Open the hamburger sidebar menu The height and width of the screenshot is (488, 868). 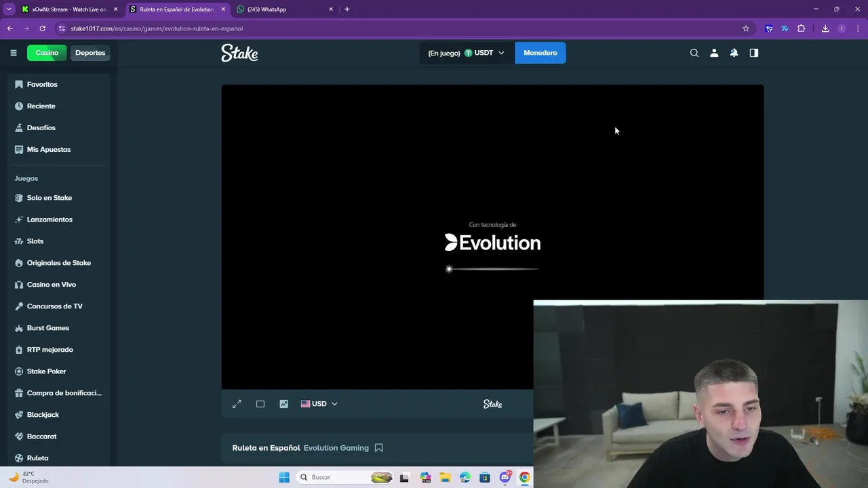pos(13,53)
